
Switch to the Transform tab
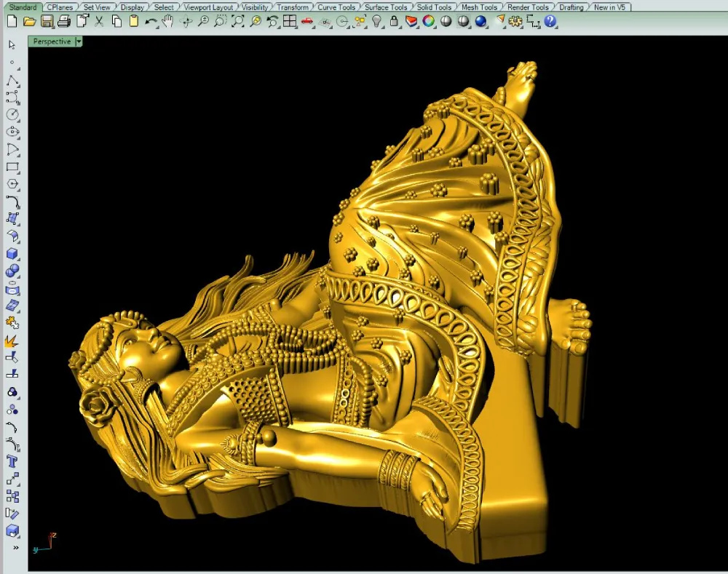[x=293, y=7]
